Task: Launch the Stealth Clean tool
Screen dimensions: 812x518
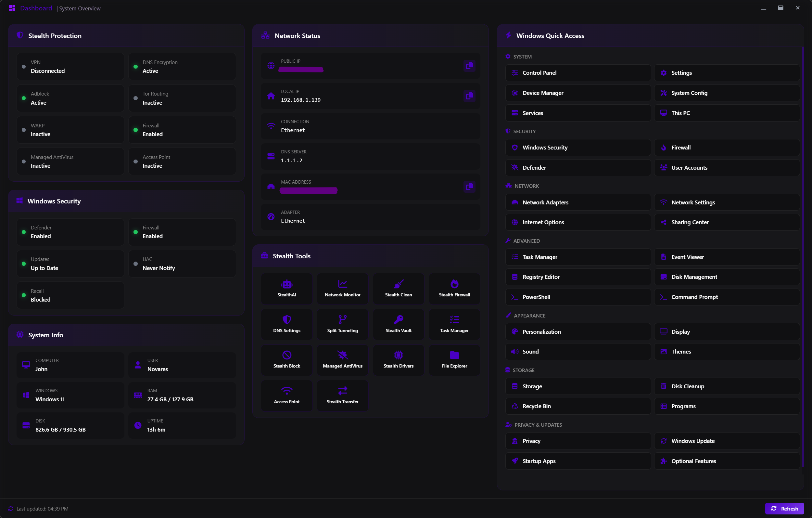Action: click(x=398, y=289)
